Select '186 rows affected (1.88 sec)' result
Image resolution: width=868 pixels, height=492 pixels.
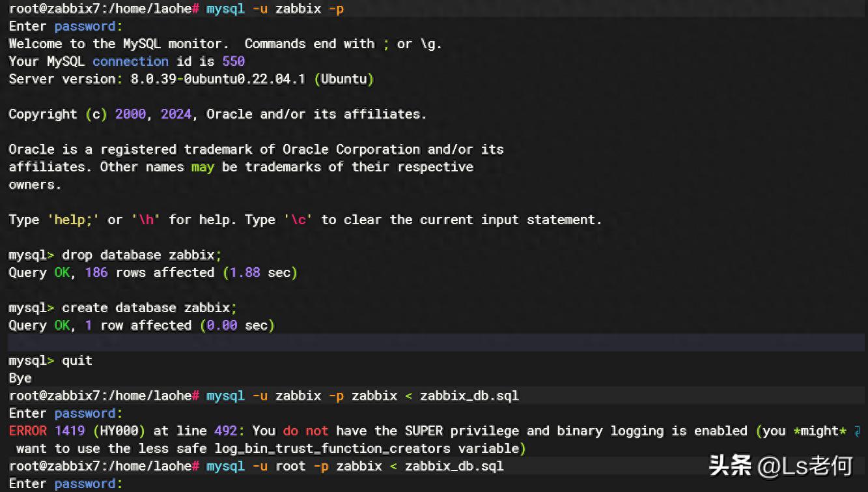pos(191,272)
